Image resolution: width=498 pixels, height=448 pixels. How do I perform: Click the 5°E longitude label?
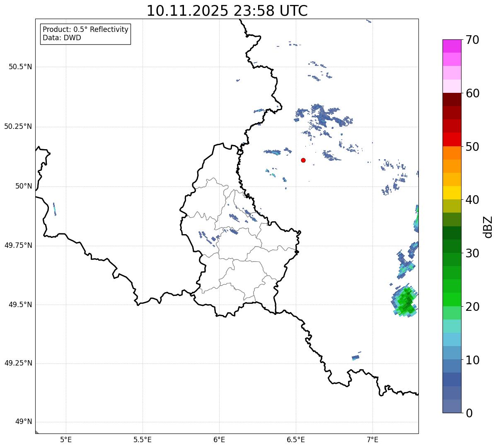[x=66, y=440]
